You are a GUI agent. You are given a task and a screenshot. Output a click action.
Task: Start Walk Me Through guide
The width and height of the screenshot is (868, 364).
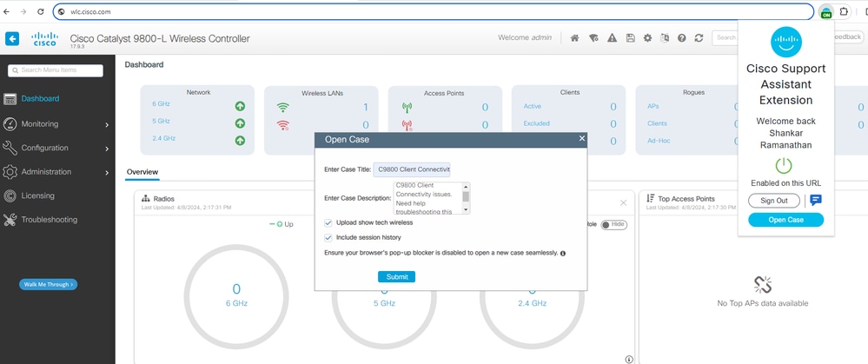click(x=48, y=284)
